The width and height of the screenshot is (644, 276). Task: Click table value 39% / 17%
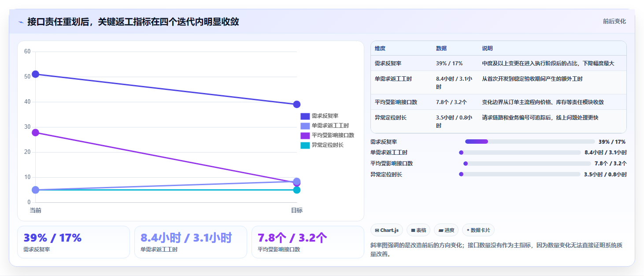(449, 63)
